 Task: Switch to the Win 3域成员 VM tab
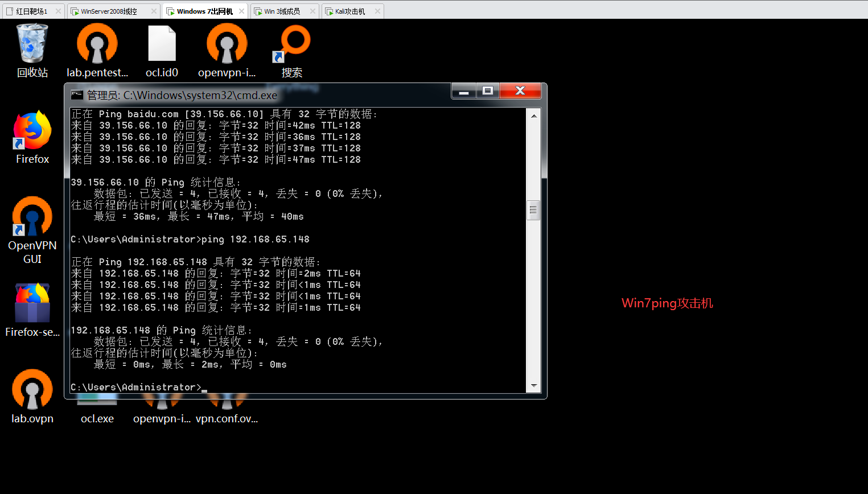coord(282,11)
